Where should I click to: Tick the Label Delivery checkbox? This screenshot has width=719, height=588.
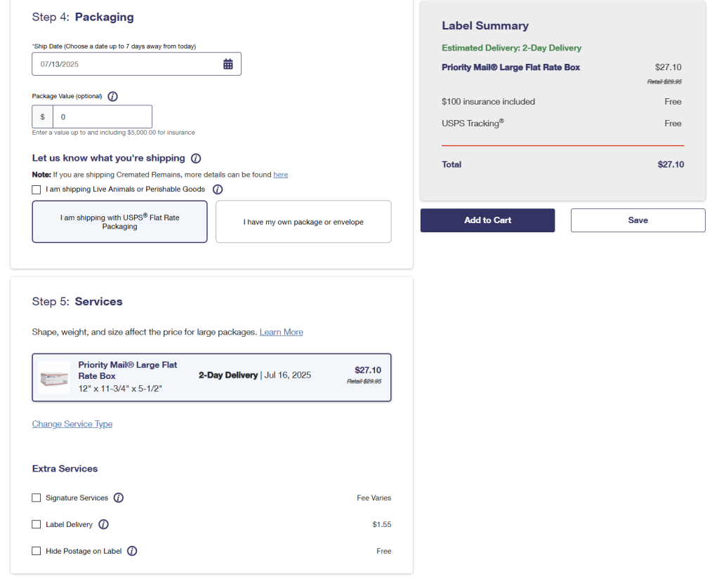(x=37, y=525)
